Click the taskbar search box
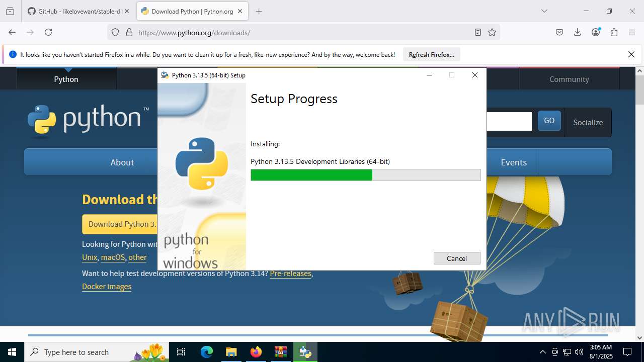The image size is (644, 362). coord(97,352)
